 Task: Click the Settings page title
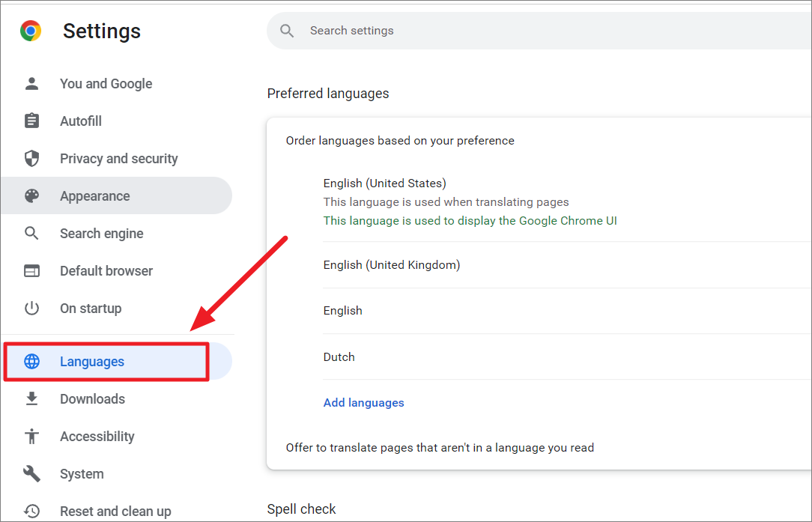(102, 31)
